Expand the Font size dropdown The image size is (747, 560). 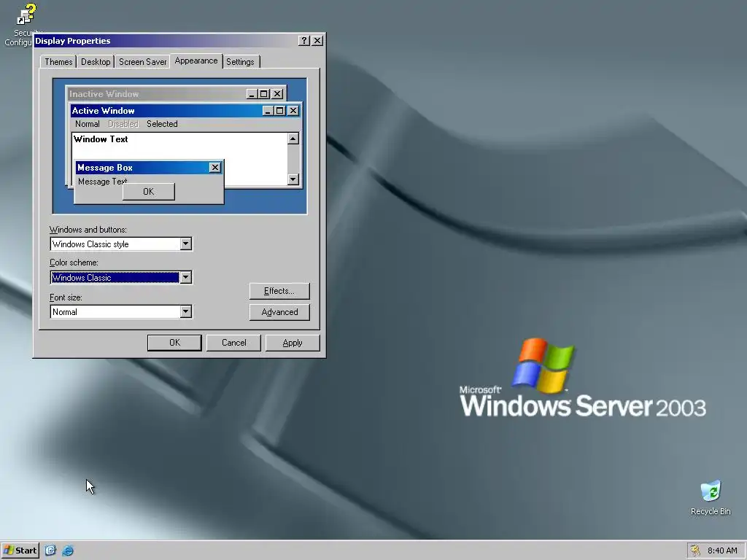(x=186, y=311)
